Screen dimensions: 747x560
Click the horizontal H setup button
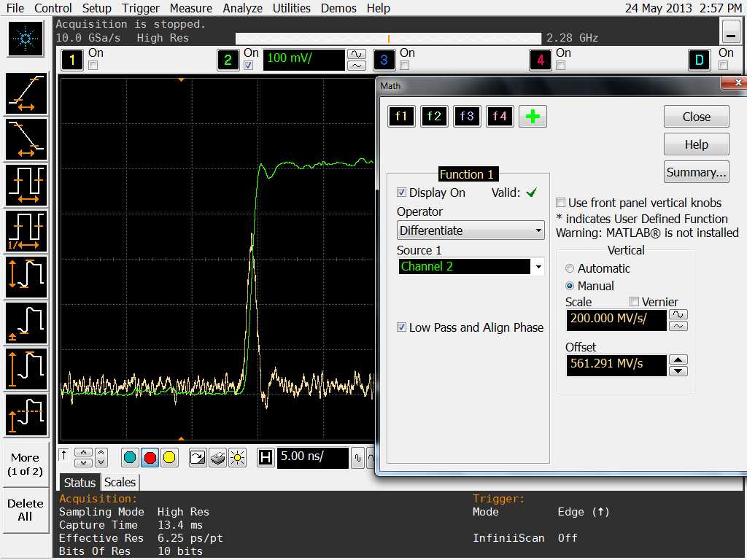pos(266,458)
